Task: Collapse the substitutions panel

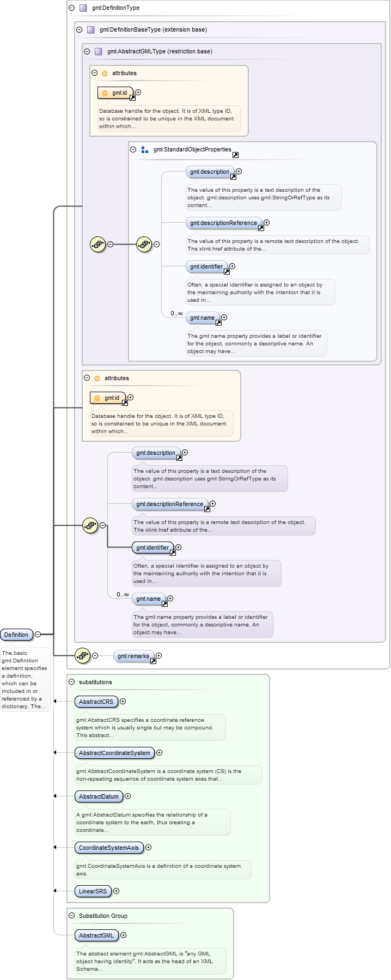Action: click(72, 682)
